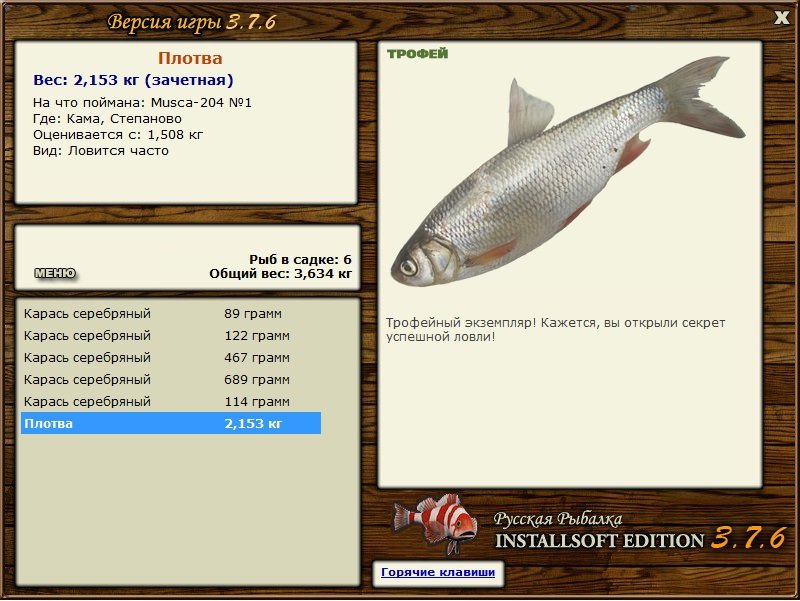
Task: Close the window with the X button
Action: [x=781, y=17]
